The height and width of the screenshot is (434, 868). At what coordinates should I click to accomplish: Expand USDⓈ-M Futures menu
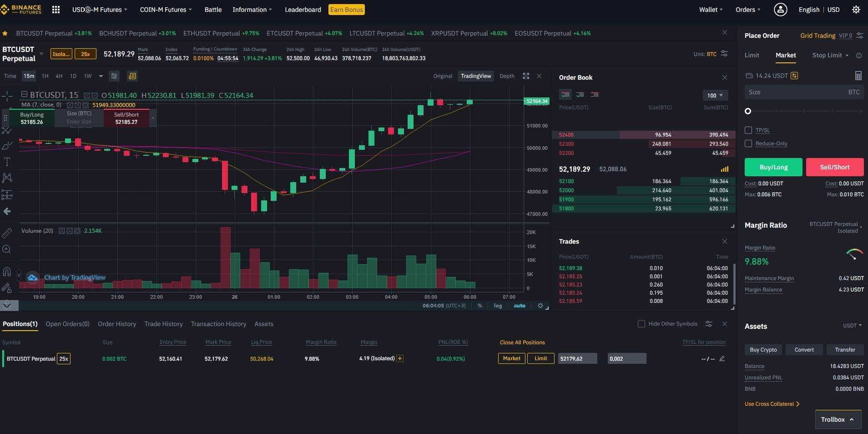[100, 10]
